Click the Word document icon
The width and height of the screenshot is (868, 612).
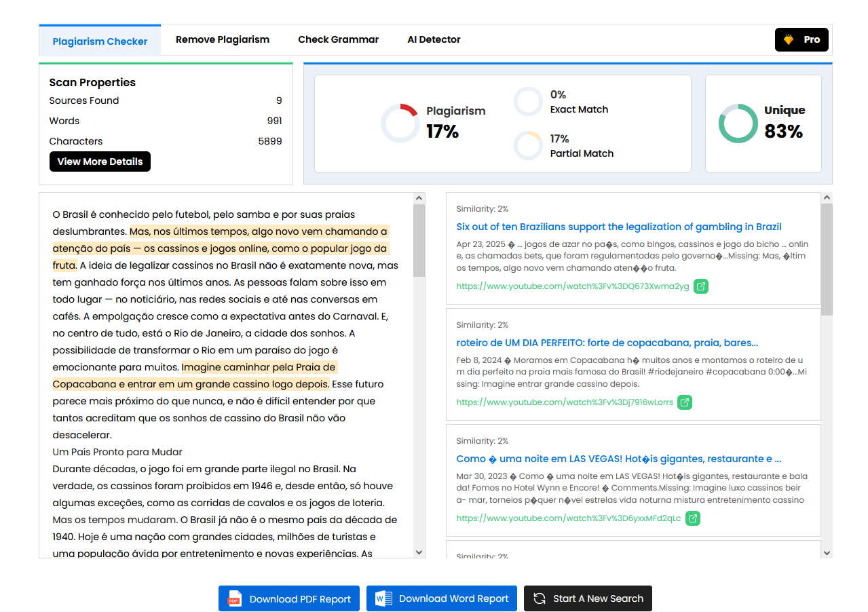[384, 598]
